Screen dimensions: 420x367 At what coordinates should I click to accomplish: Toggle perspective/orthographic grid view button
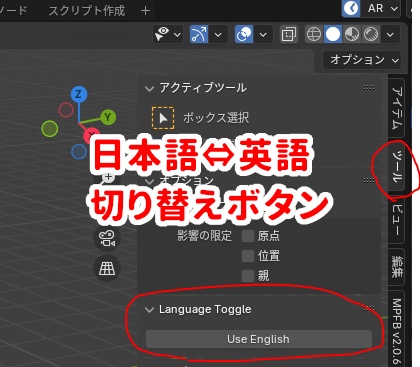(x=107, y=268)
